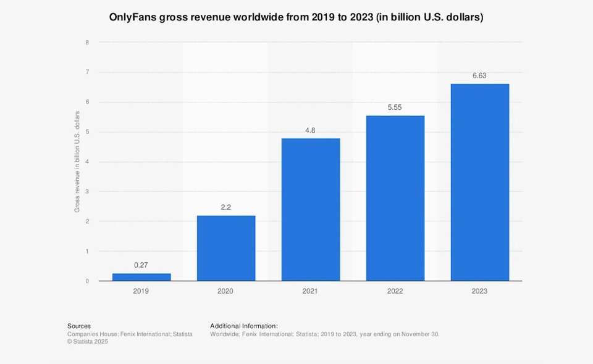Click the 'Sources' heading
This screenshot has height=364, width=593.
[79, 326]
